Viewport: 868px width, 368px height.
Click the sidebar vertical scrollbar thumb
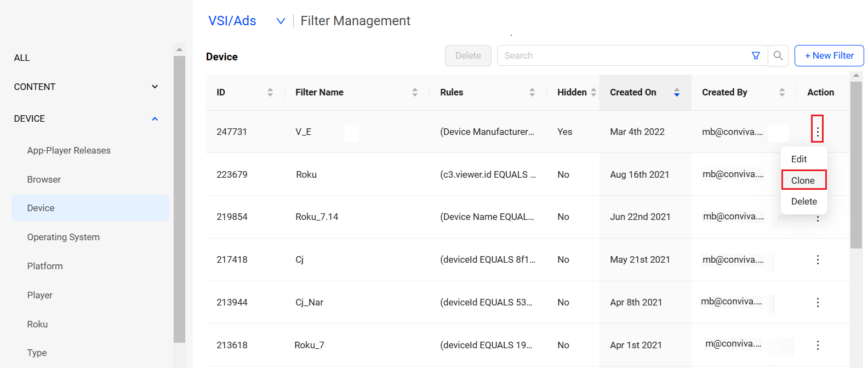point(179,199)
